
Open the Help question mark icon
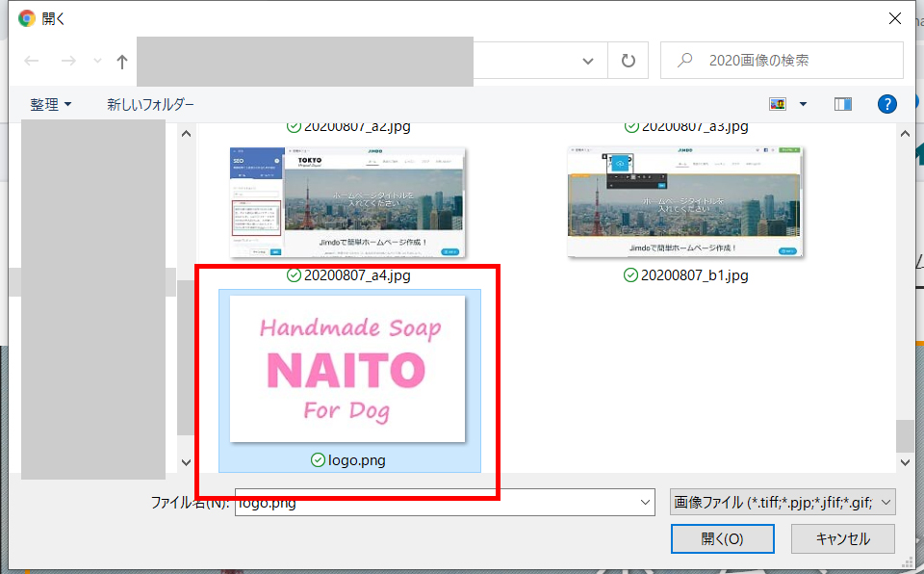click(887, 104)
